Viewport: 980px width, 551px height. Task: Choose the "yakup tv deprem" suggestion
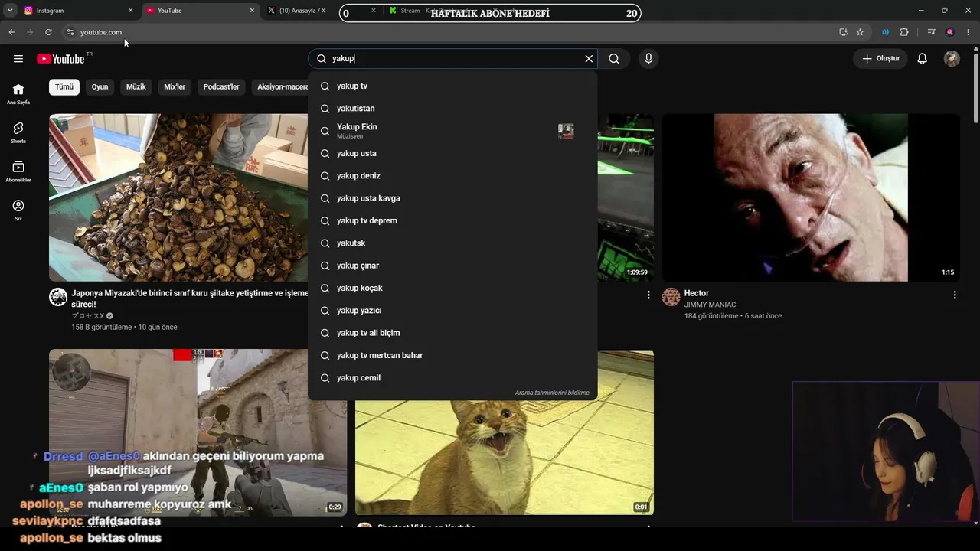(452, 221)
